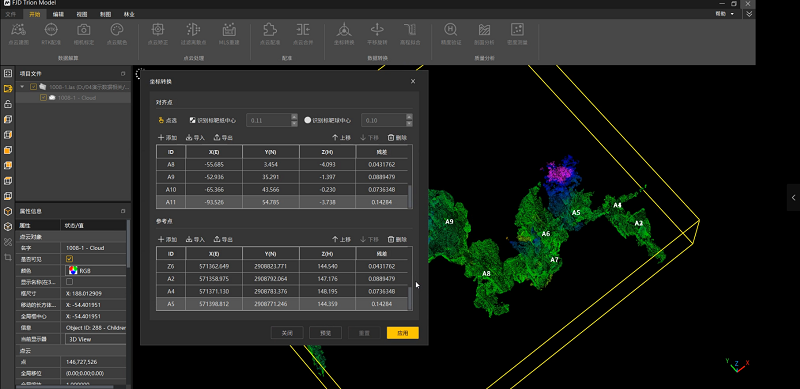
Task: Enable the 显示名称 checkbox in properties
Action: (69, 281)
